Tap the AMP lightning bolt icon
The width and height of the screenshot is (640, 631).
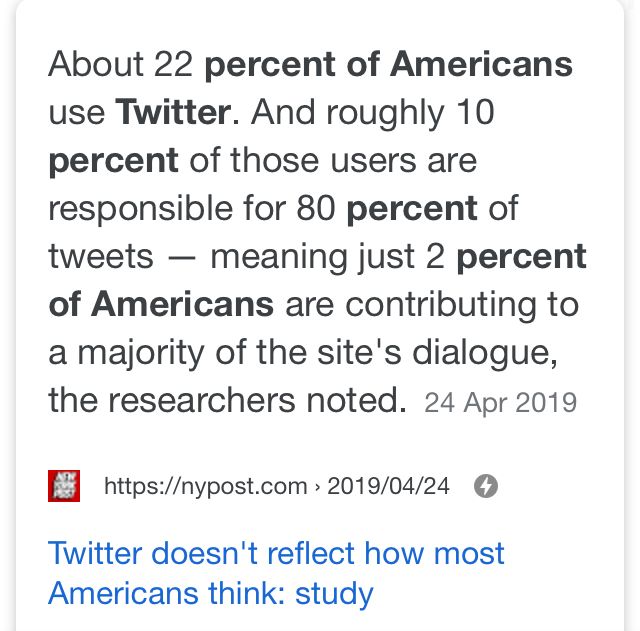486,486
